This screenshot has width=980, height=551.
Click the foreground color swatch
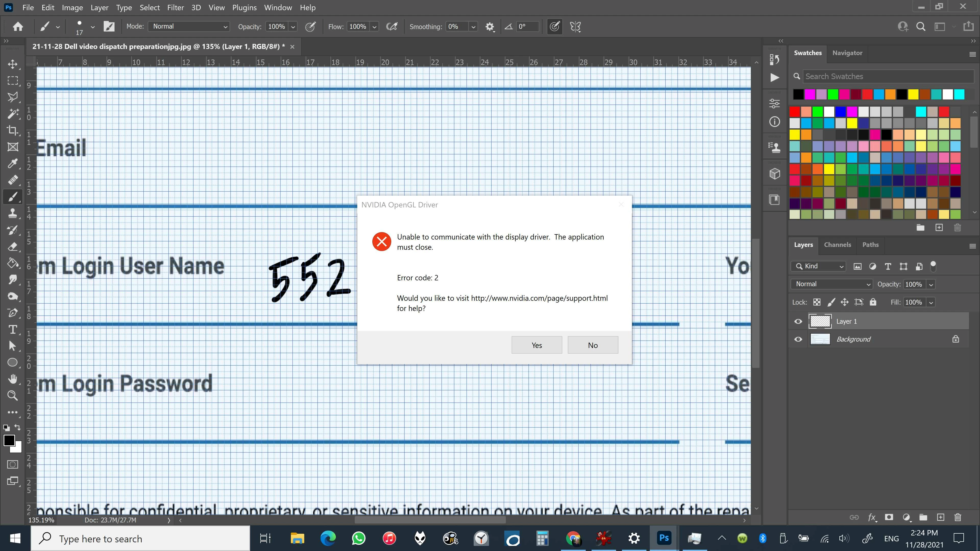pos(9,440)
